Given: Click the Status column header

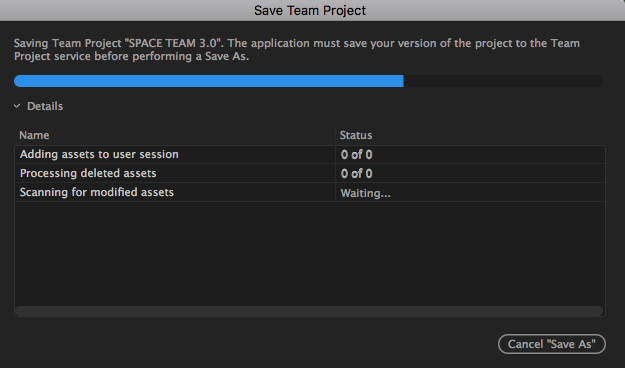Looking at the screenshot, I should [x=356, y=135].
